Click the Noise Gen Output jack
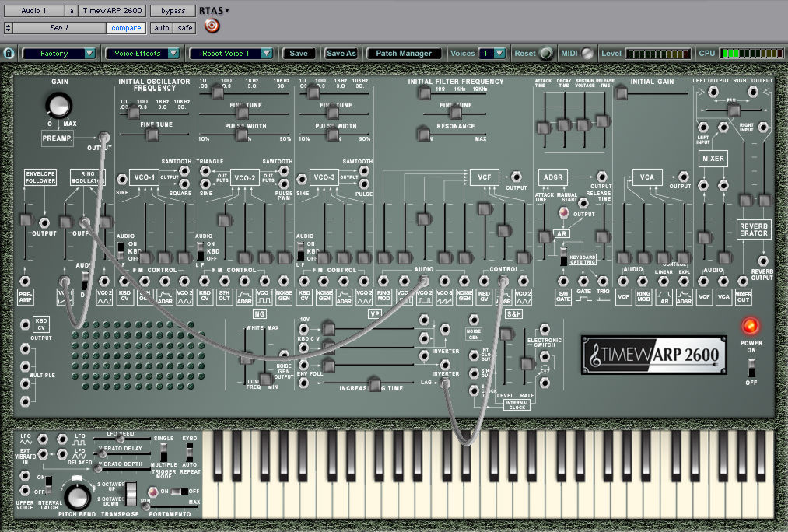This screenshot has width=788, height=532. coord(284,355)
